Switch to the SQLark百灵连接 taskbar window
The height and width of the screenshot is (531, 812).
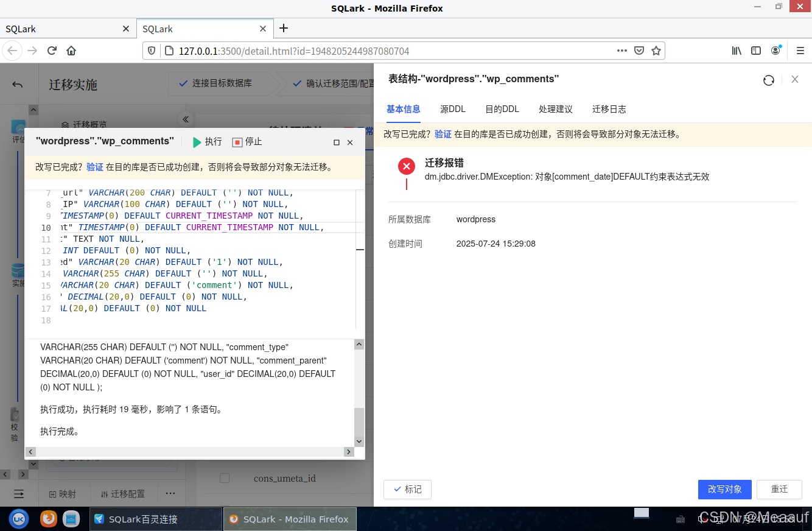click(156, 519)
